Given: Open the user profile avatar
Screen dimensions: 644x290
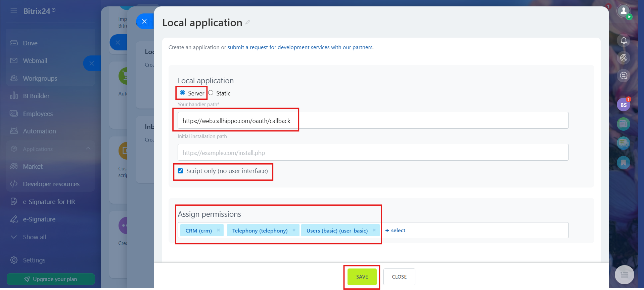Looking at the screenshot, I should tap(624, 11).
